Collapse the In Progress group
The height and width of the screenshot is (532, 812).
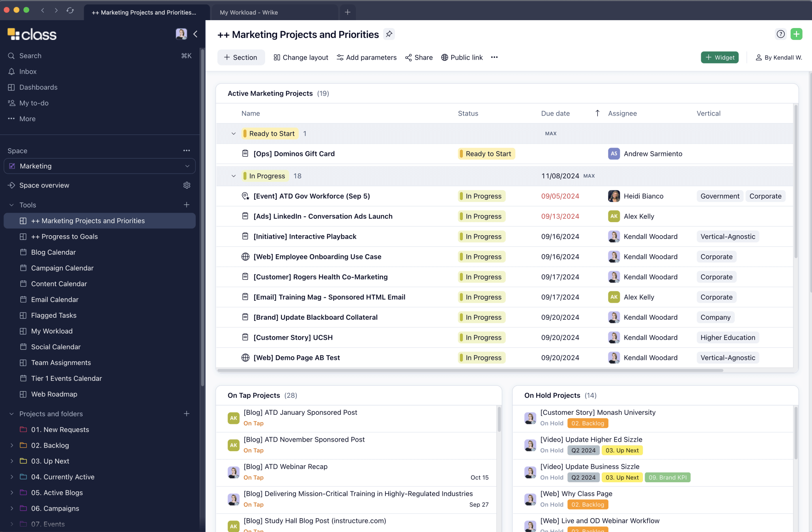234,176
